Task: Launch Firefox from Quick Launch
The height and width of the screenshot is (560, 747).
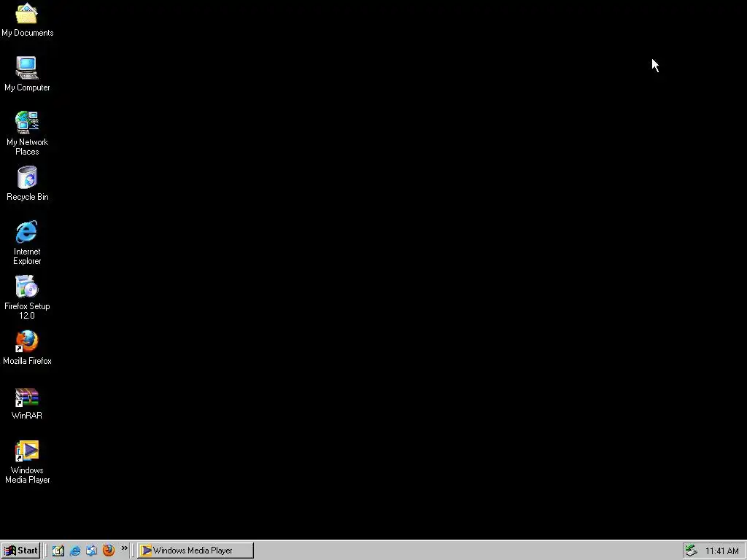Action: 109,551
